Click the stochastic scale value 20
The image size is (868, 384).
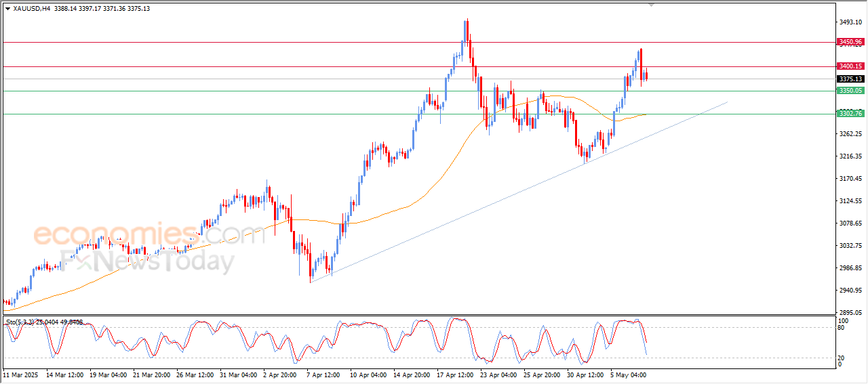pyautogui.click(x=842, y=358)
